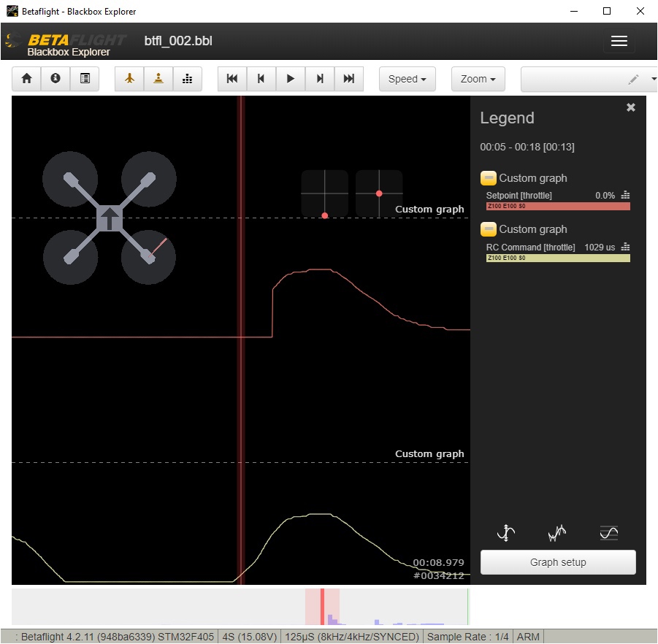Viewport: 658px width, 644px height.
Task: Expand the workspace dropdown arrow
Action: coord(654,79)
